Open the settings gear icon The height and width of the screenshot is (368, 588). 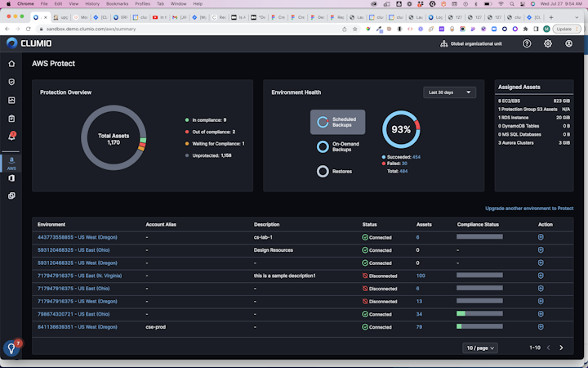[x=548, y=43]
